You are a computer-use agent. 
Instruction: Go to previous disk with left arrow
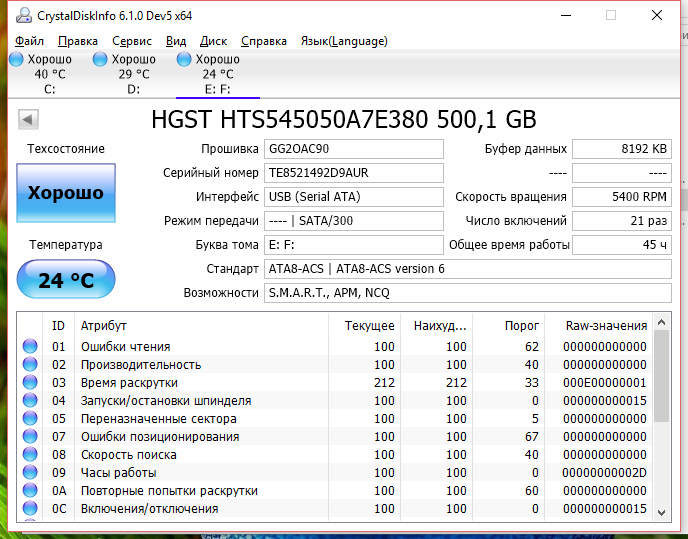29,119
